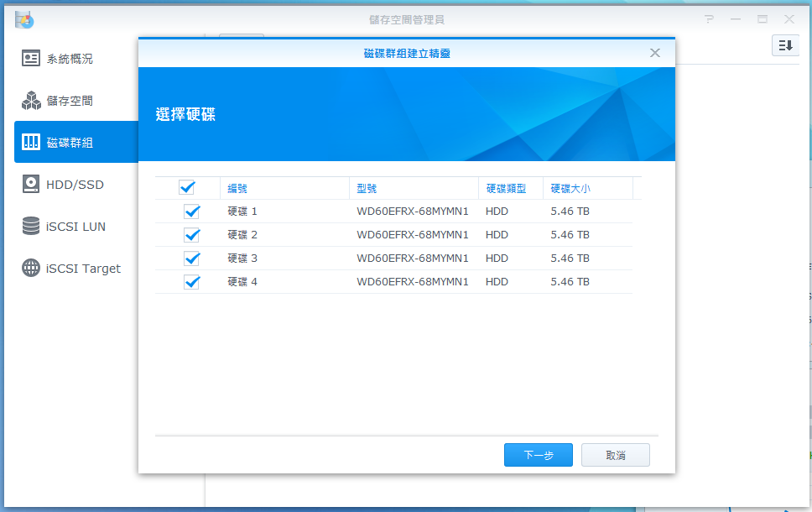Click the 5.46 TB size of 硬碟 2
The image size is (812, 512).
(x=570, y=235)
